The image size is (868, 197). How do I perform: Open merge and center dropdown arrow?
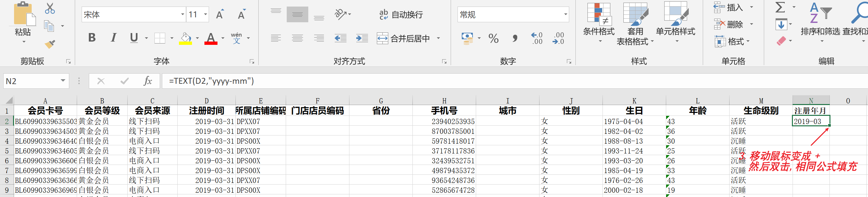click(x=438, y=38)
